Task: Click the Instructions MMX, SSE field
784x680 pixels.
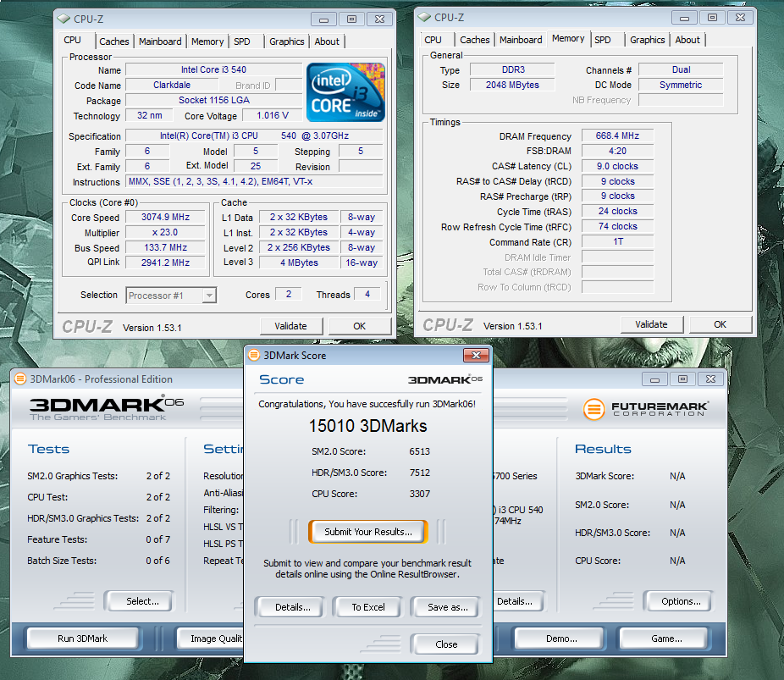Action: (x=254, y=181)
